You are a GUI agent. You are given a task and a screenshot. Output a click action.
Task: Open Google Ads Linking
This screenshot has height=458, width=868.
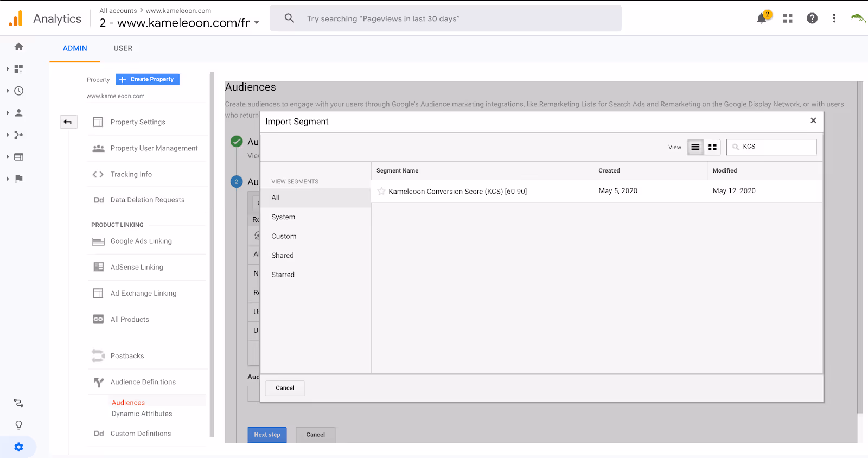(x=141, y=241)
